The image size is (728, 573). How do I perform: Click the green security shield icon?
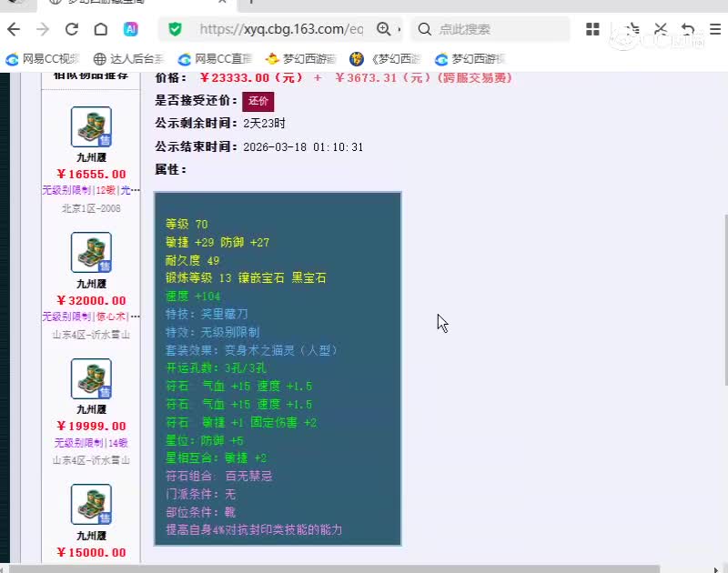175,29
